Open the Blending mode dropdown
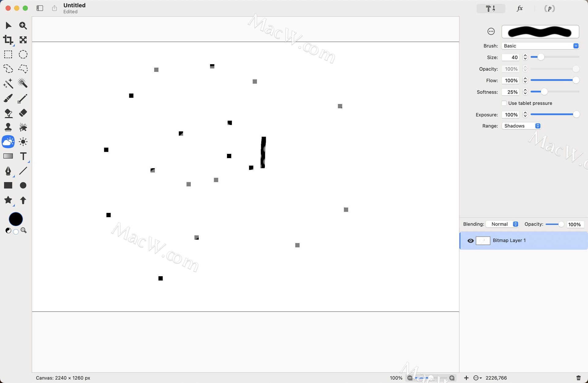The width and height of the screenshot is (588, 383). [503, 224]
